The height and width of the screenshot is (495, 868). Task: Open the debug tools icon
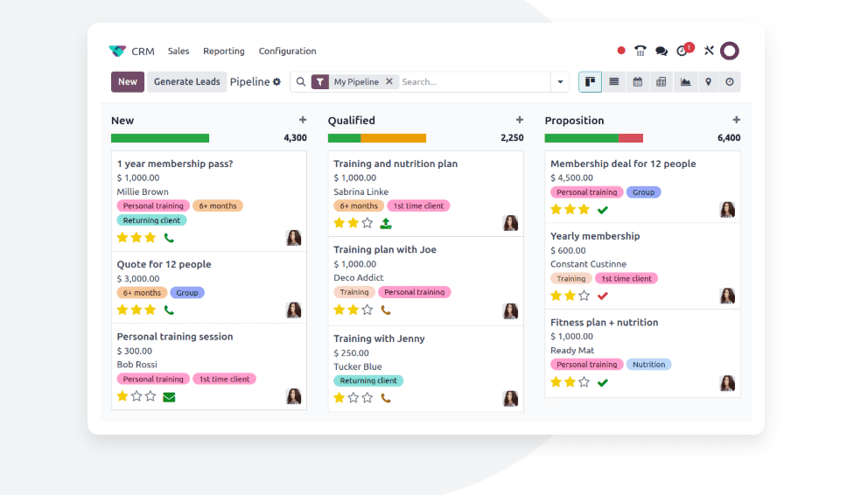coord(709,51)
